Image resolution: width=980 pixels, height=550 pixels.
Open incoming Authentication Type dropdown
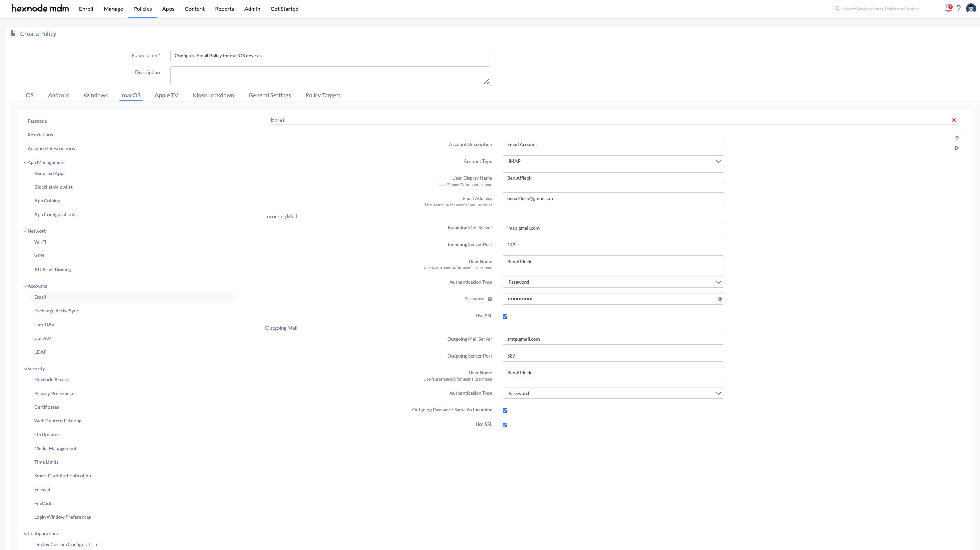click(613, 282)
